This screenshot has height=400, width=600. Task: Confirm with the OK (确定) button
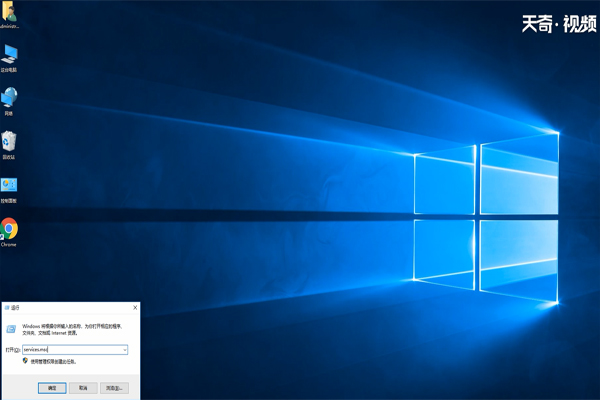(x=52, y=388)
